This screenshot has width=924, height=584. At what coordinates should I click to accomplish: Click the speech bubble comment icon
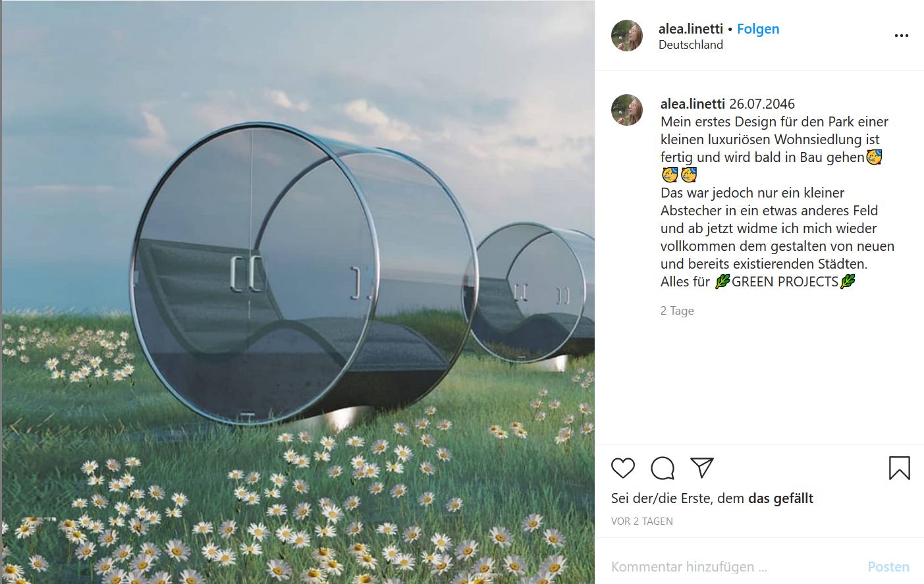tap(662, 468)
